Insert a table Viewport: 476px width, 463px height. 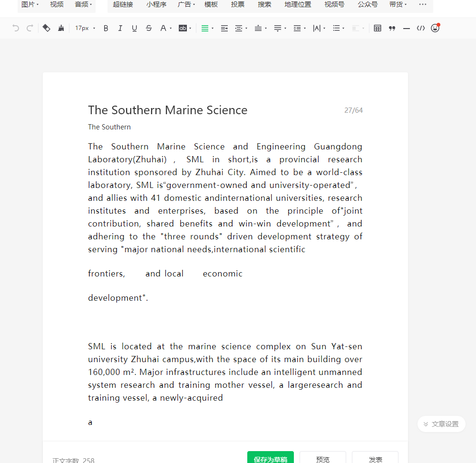click(378, 28)
